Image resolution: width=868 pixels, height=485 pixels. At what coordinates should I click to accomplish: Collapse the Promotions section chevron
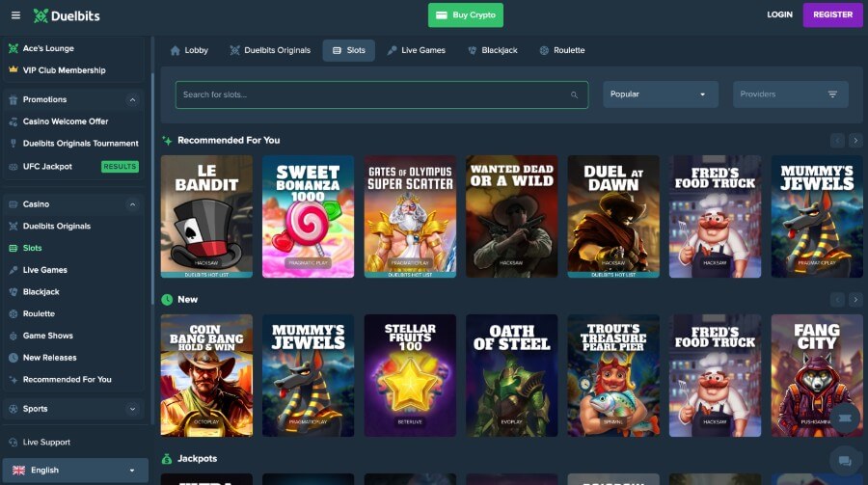tap(132, 99)
